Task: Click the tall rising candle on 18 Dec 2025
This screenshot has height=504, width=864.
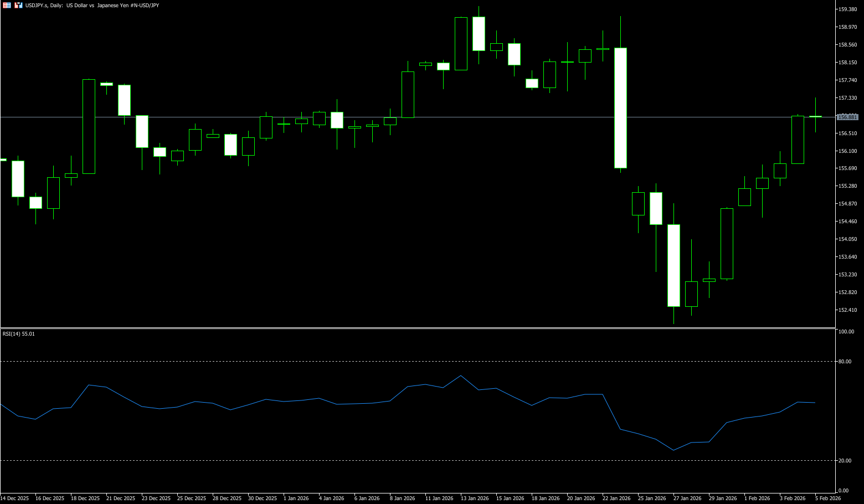Action: tap(89, 126)
